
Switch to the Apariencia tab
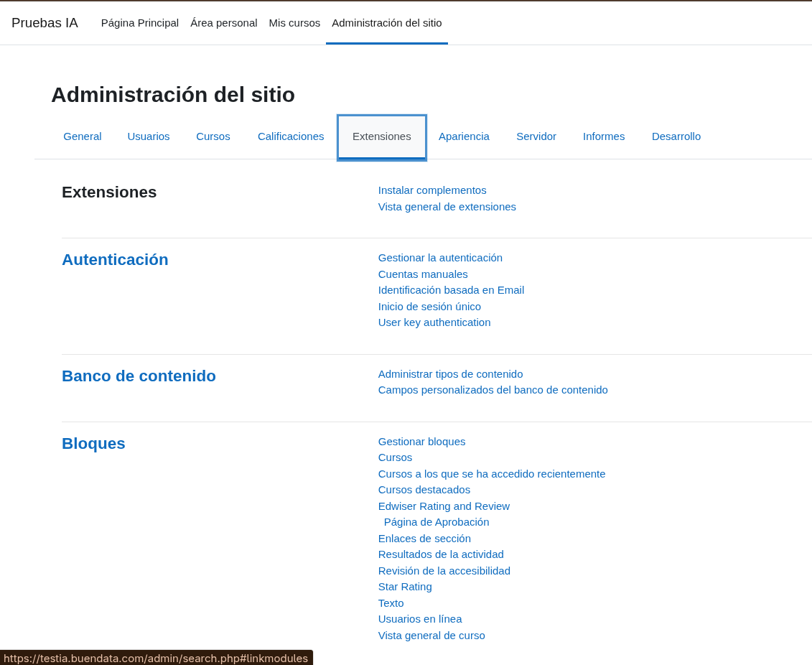(x=464, y=136)
